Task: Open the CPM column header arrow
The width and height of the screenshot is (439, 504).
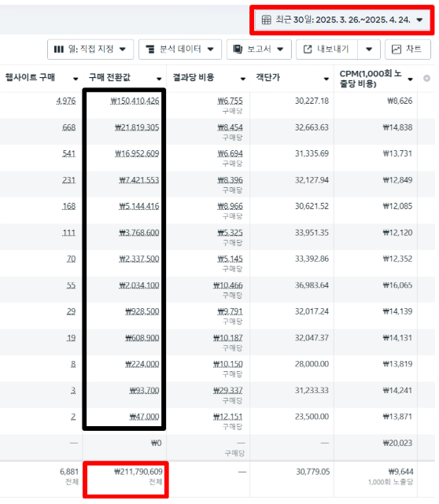Action: click(x=410, y=79)
